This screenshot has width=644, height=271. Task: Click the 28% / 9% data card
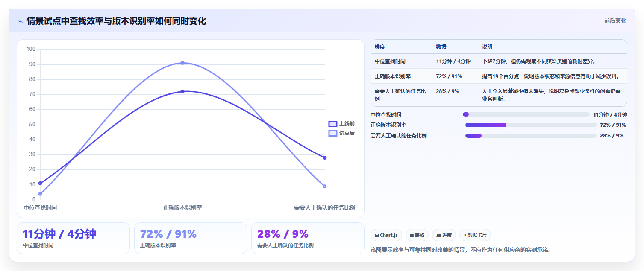308,238
